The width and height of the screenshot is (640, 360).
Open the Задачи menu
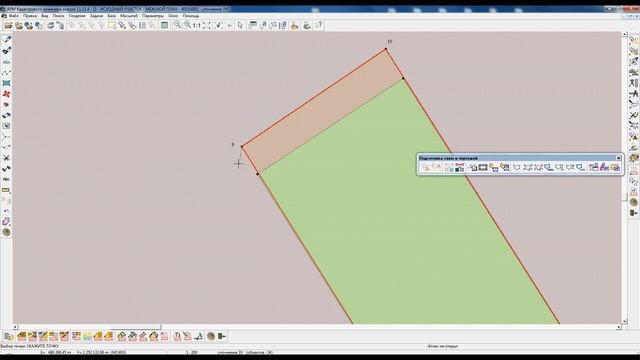click(96, 16)
